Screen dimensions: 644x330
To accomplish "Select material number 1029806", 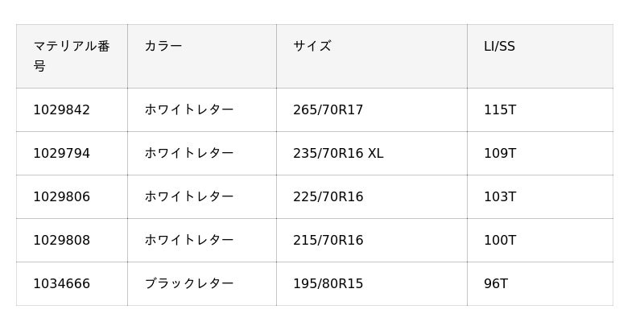I will [x=62, y=197].
